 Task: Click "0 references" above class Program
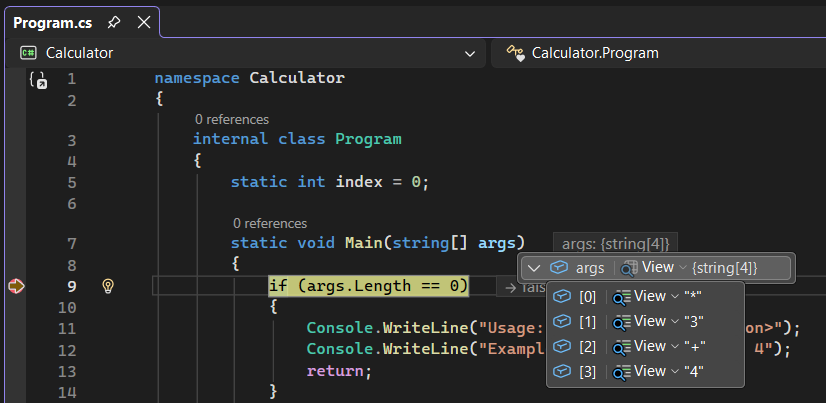click(231, 119)
